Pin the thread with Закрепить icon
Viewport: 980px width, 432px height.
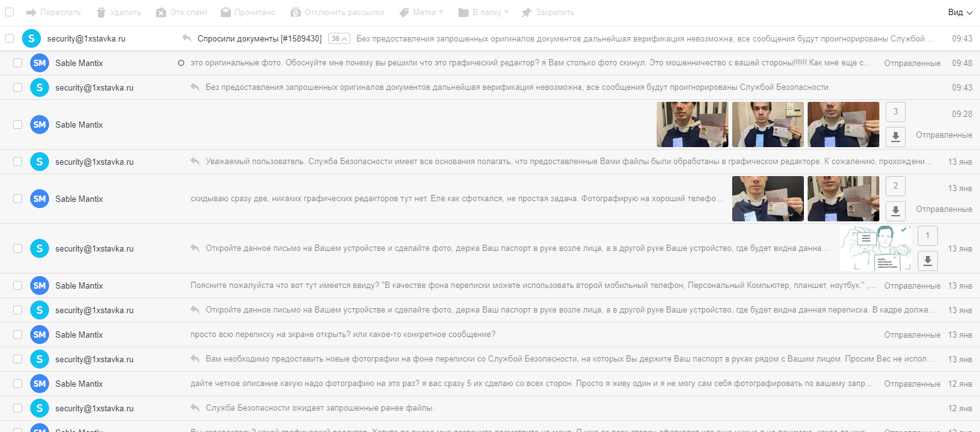(526, 13)
